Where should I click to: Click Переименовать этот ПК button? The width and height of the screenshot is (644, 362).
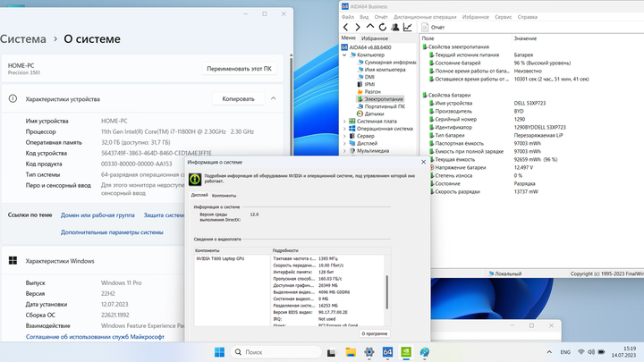point(239,69)
